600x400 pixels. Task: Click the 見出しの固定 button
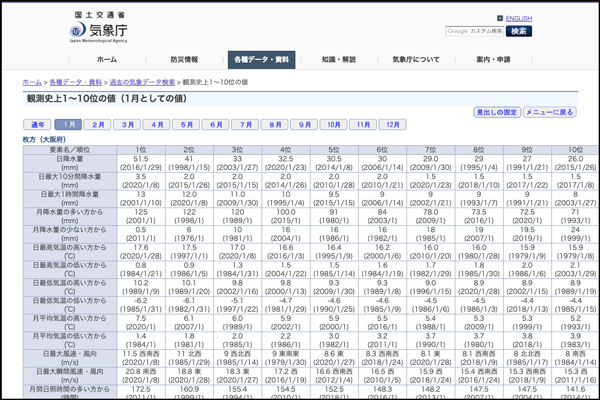(x=496, y=113)
